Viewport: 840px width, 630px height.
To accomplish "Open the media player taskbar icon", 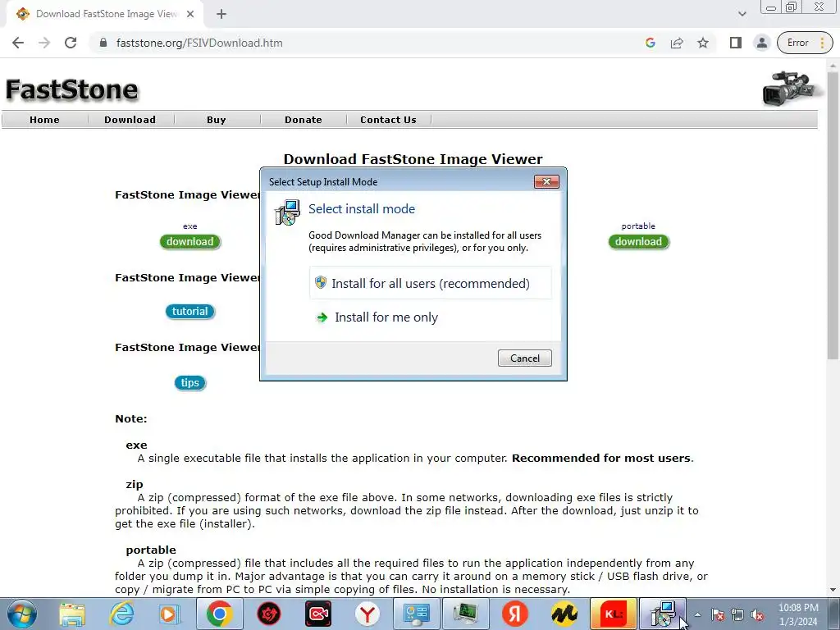I will coord(169,614).
